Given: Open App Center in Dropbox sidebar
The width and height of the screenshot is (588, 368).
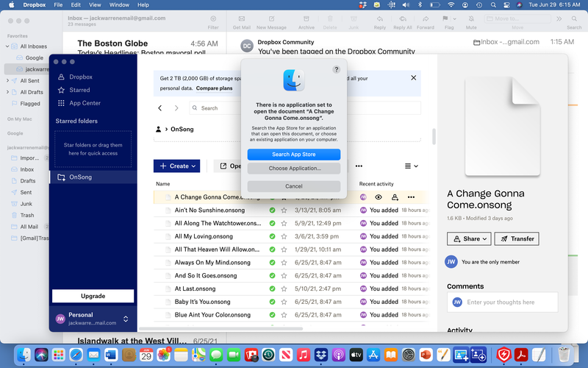Looking at the screenshot, I should point(85,103).
